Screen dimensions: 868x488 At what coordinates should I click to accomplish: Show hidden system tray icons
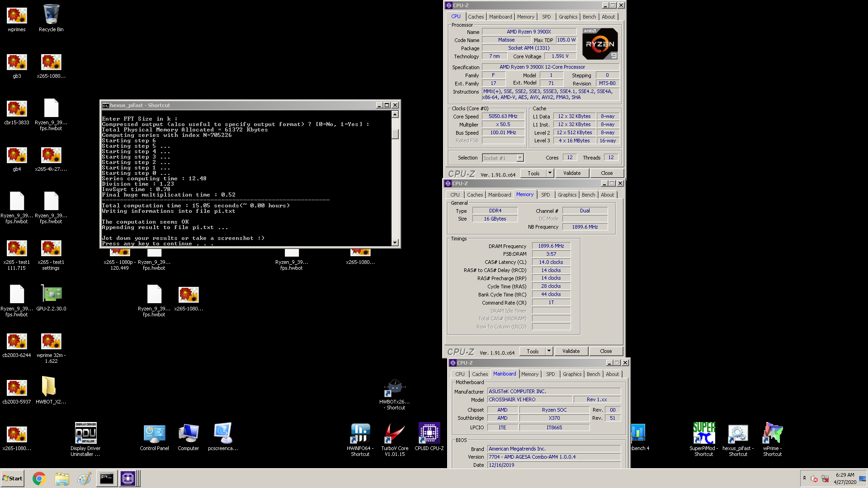(804, 478)
